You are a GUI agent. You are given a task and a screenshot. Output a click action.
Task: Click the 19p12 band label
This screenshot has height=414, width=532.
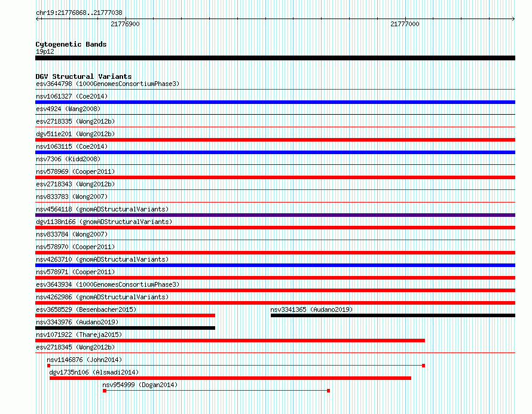(x=45, y=51)
